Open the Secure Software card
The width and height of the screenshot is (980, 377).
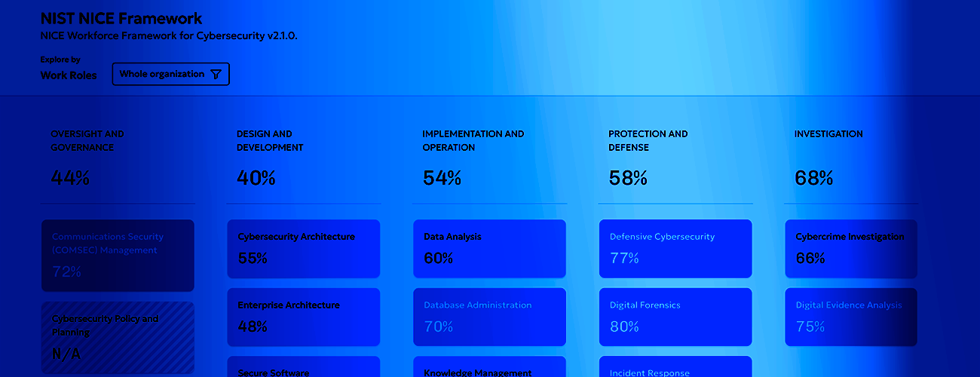pyautogui.click(x=303, y=367)
